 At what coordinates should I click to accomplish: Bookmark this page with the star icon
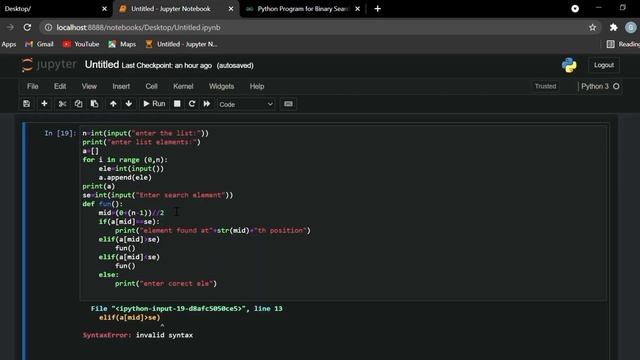592,27
